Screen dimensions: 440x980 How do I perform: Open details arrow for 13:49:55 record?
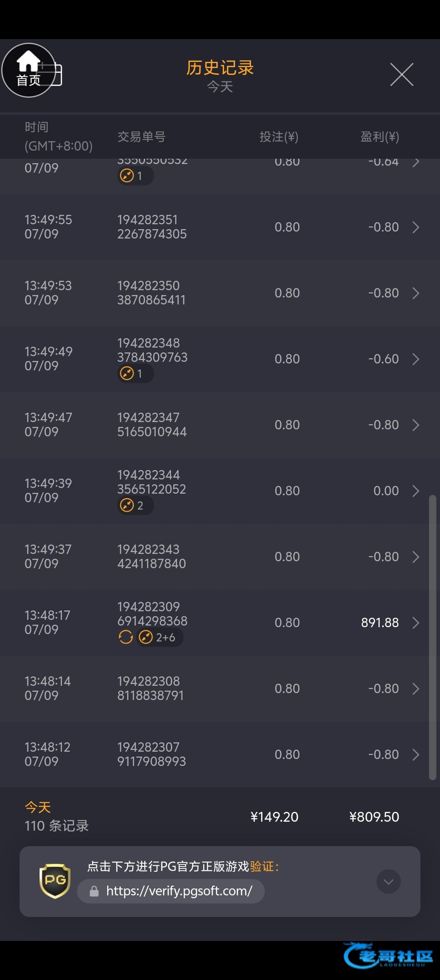click(x=416, y=227)
